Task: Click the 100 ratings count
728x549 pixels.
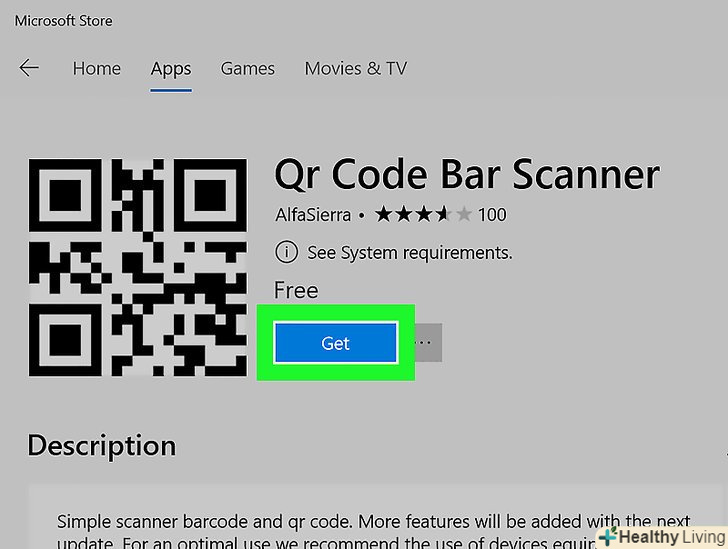Action: (x=492, y=215)
